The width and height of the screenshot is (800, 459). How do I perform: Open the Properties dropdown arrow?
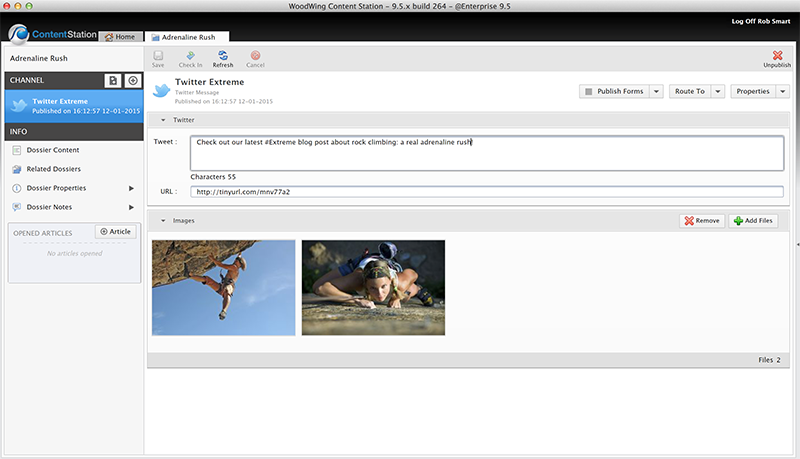[x=782, y=91]
